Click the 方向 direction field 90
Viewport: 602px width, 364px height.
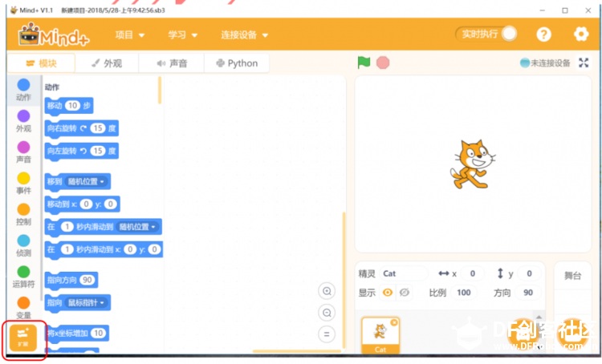(x=528, y=293)
